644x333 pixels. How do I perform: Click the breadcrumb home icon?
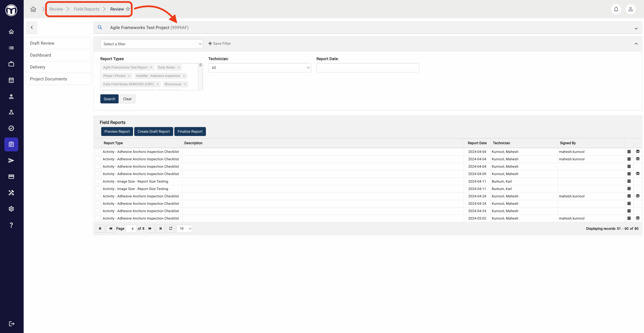(33, 9)
